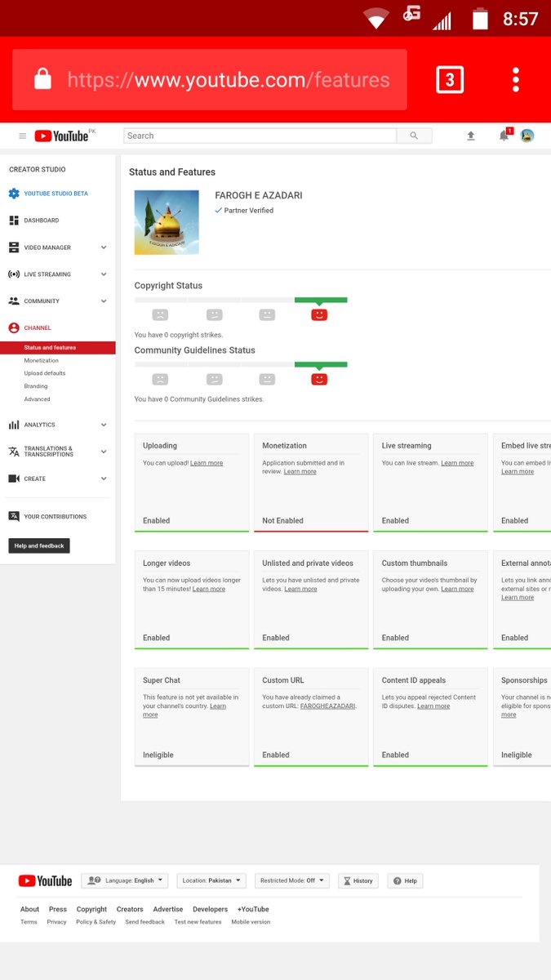Expand the Create section
551x980 pixels.
[104, 479]
